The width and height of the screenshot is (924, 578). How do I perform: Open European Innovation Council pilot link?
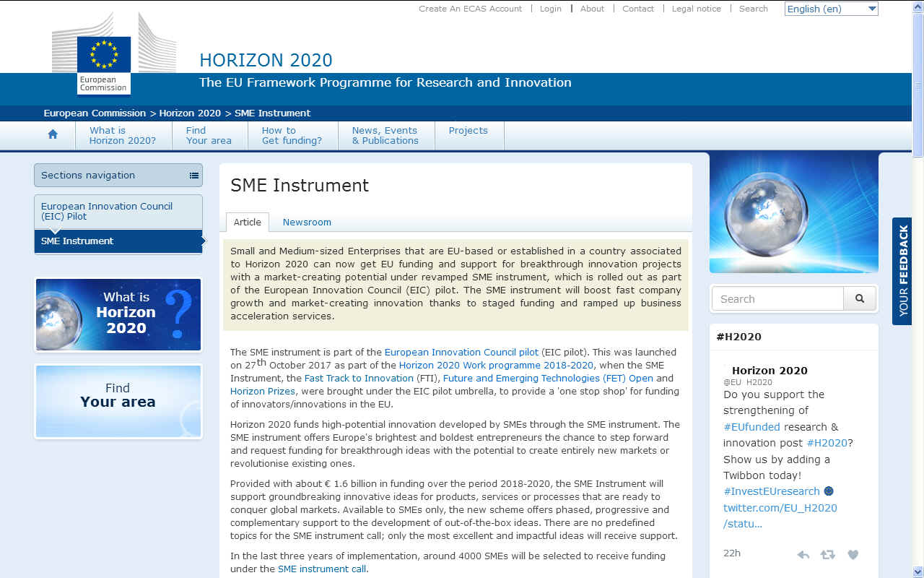click(461, 353)
